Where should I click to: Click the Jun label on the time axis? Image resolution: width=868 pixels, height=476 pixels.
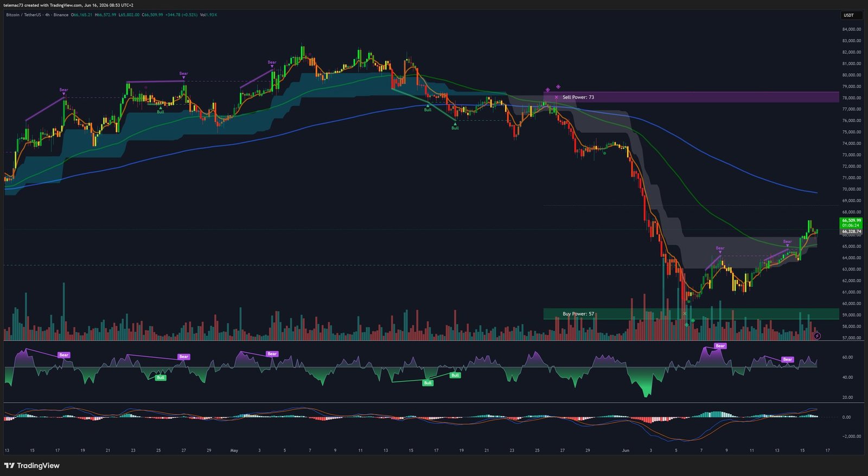point(626,451)
